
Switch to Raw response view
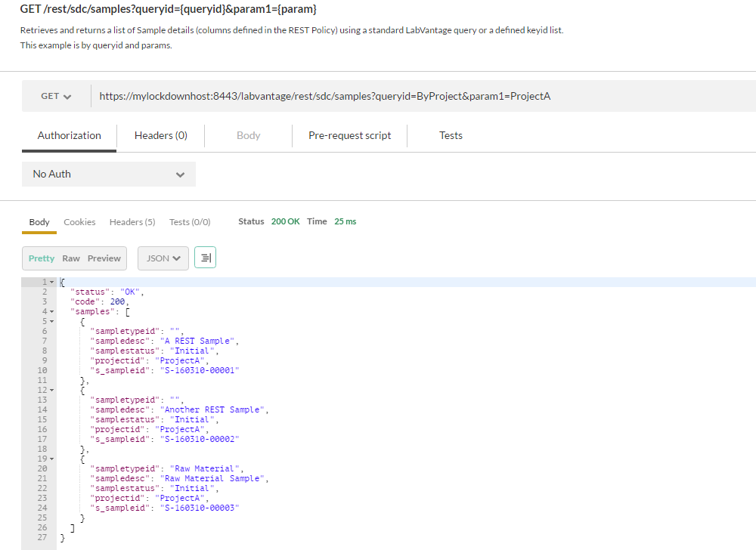tap(71, 258)
